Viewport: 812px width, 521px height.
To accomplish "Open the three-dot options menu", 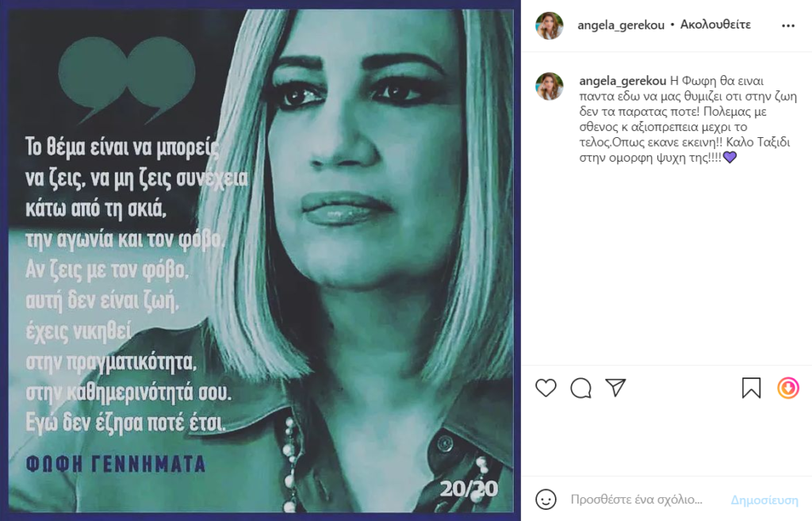I will coord(788,26).
